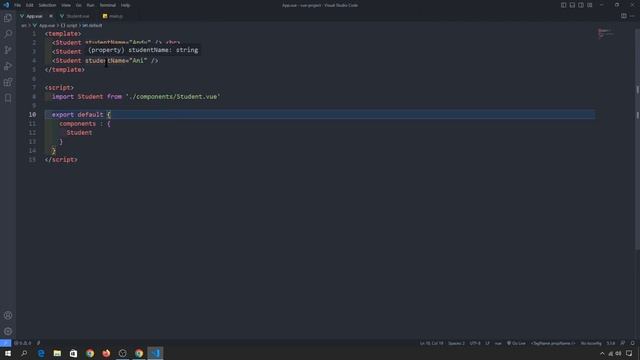Viewport: 640px width, 360px height.
Task: Close the App.vue tab
Action: click(51, 16)
